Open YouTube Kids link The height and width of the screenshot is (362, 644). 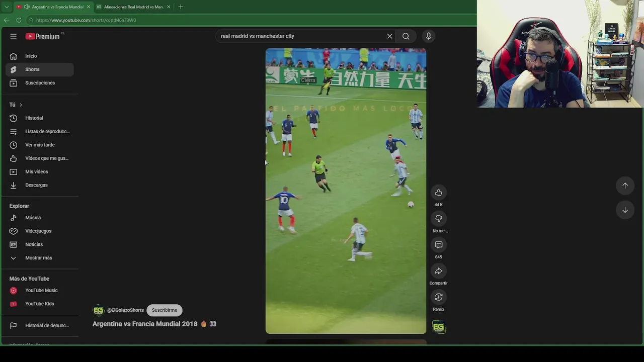(40, 304)
